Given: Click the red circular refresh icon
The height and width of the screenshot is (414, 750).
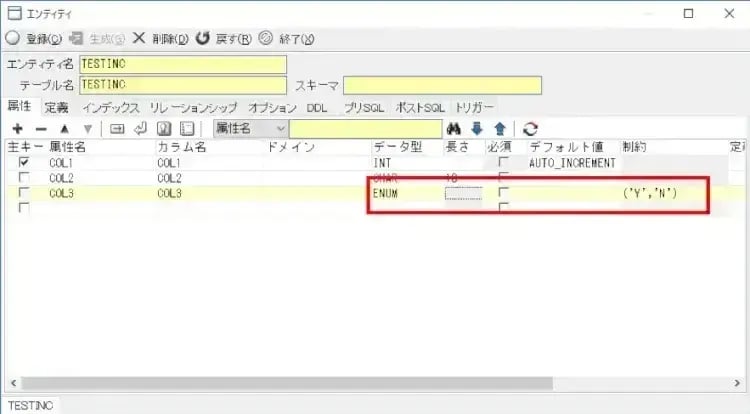Looking at the screenshot, I should (530, 129).
